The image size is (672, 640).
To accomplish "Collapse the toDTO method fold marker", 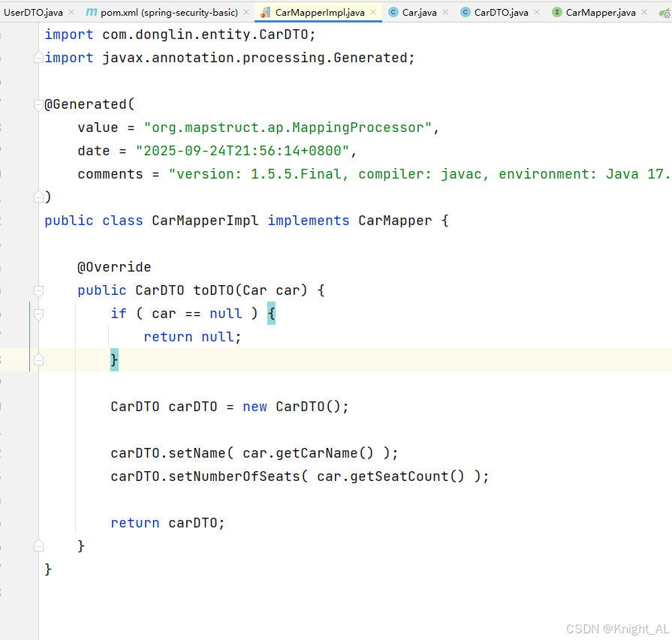I will 38,290.
